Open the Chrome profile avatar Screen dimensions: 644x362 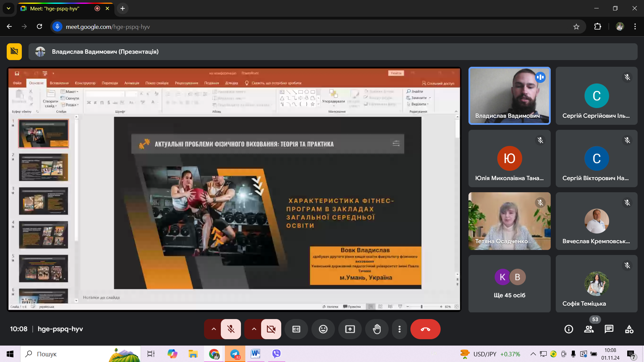coord(620,27)
